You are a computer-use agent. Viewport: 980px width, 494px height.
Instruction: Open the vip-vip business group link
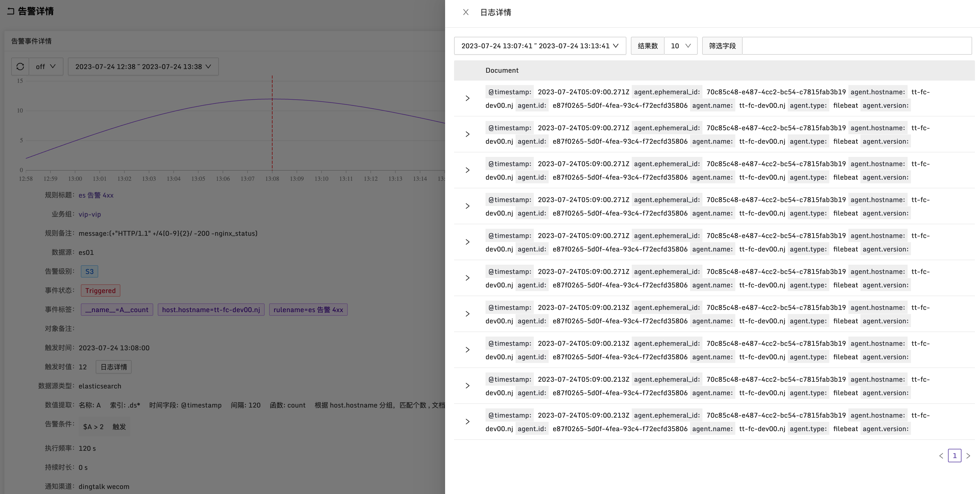pyautogui.click(x=90, y=214)
